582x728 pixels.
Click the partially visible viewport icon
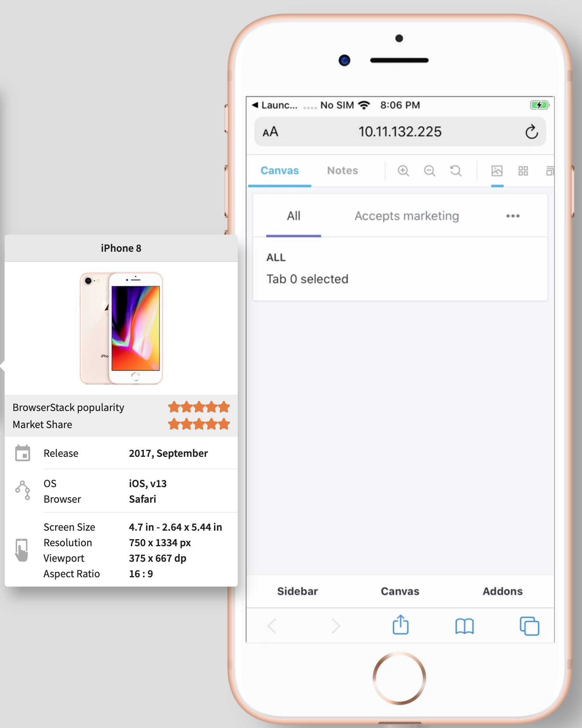(550, 171)
